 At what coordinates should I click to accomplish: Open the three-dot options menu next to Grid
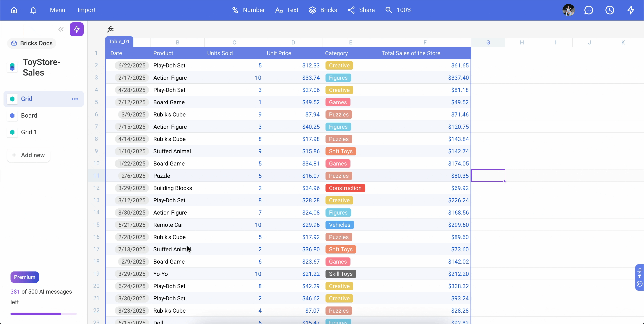[x=74, y=99]
